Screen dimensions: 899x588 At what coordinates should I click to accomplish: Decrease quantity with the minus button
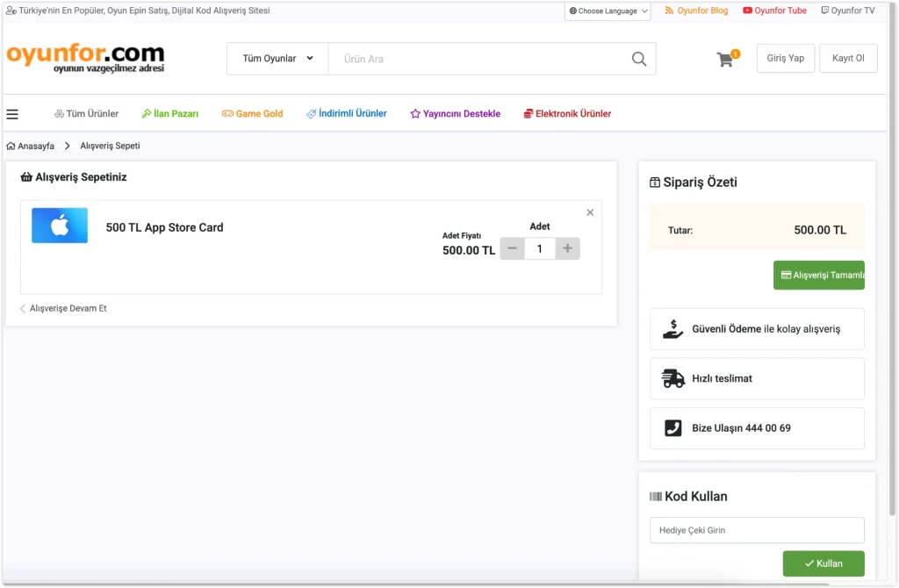pos(512,248)
